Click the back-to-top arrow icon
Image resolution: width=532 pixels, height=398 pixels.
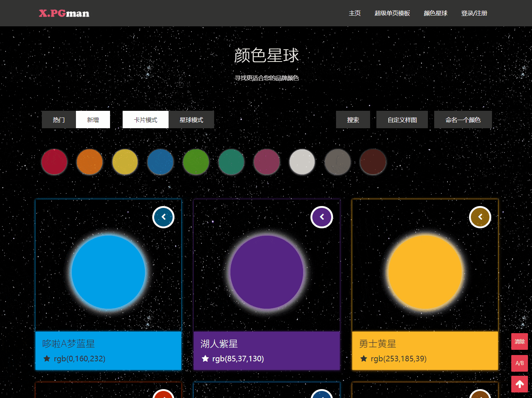tap(519, 384)
